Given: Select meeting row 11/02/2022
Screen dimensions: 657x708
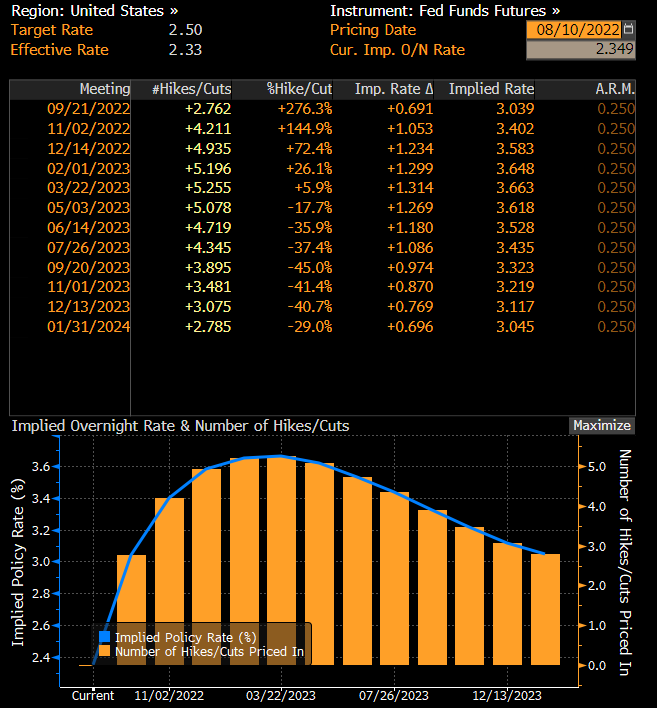Looking at the screenshot, I should coord(322,129).
